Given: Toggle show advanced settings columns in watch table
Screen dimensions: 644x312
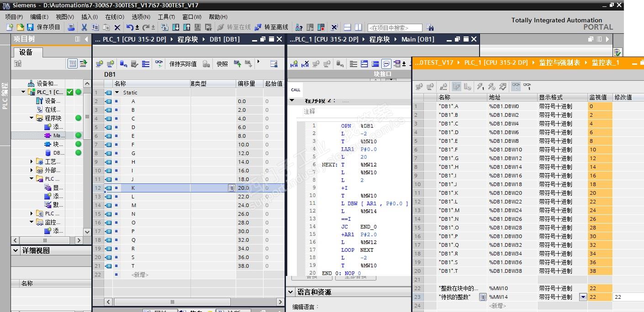Looking at the screenshot, I should click(x=456, y=86).
